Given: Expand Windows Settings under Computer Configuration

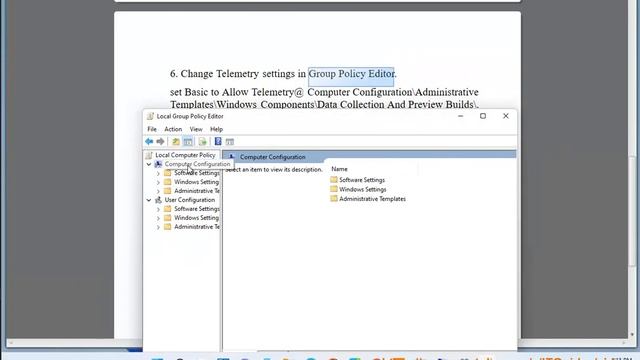Looking at the screenshot, I should [158, 182].
